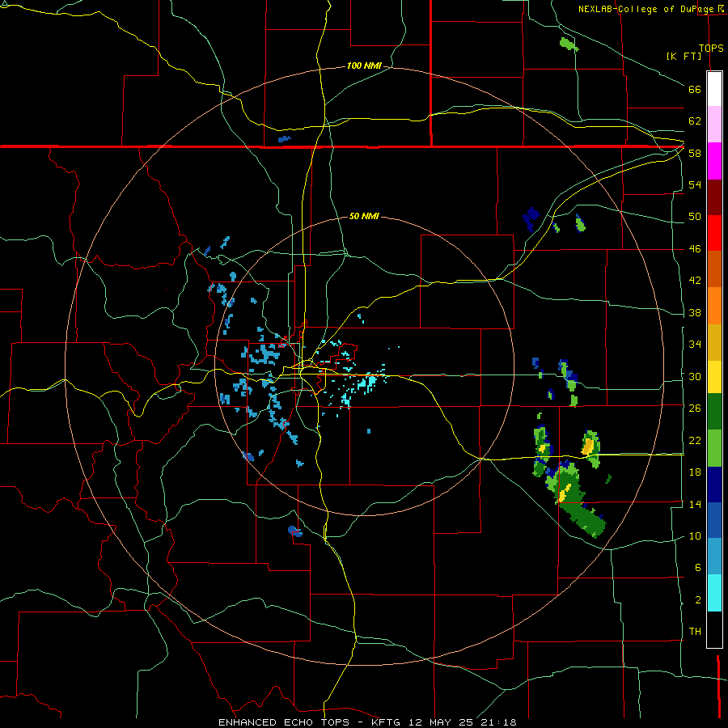Click the '18' legend value
The height and width of the screenshot is (728, 728).
[695, 472]
